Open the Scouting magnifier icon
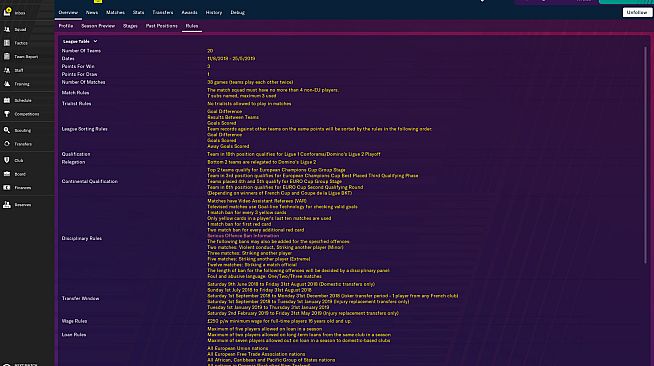 pos(7,130)
